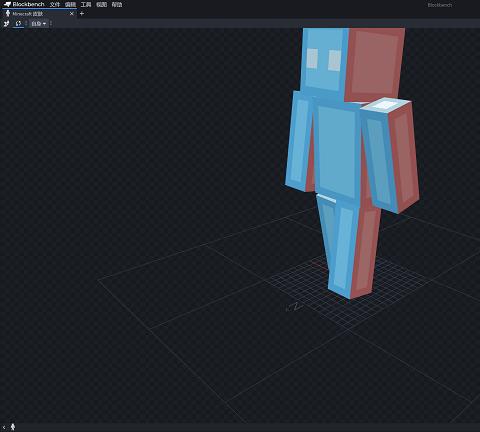Click the Minecraft figure icon on tab
The image size is (480, 432).
tap(8, 13)
